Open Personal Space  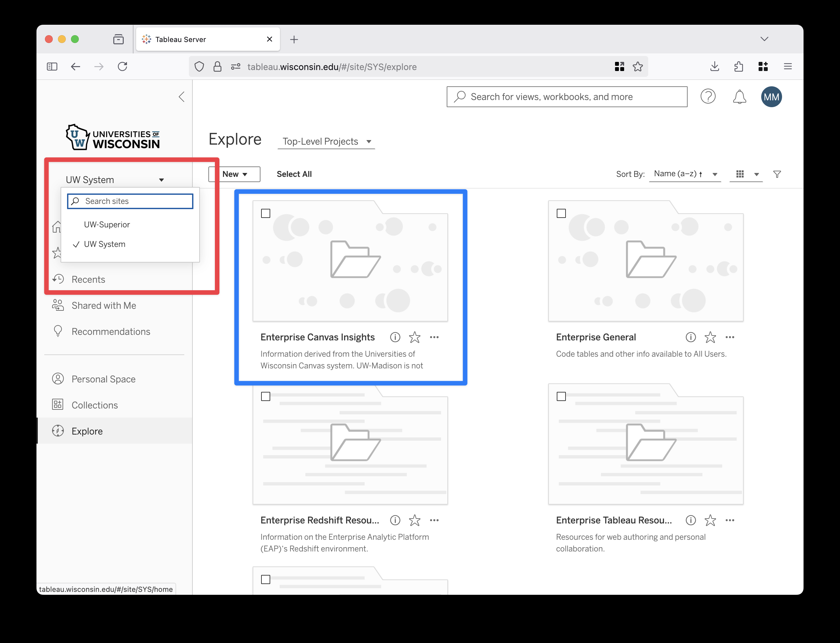[x=103, y=379]
